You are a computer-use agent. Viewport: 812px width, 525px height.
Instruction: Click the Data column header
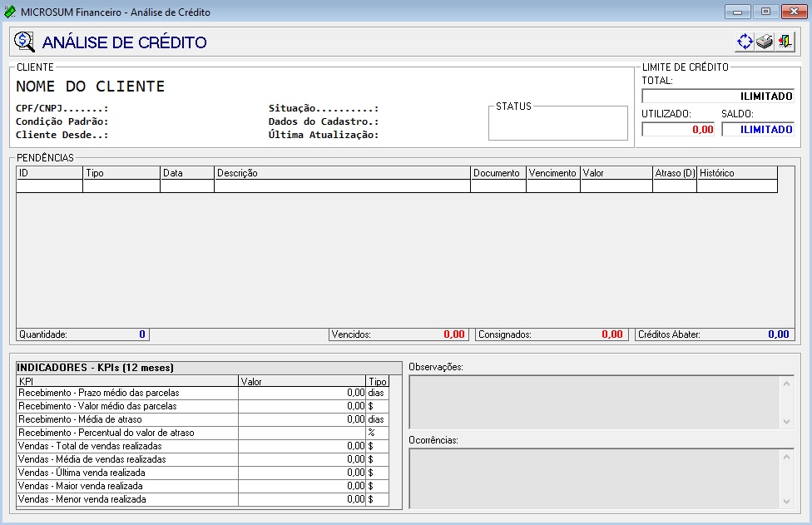point(187,173)
